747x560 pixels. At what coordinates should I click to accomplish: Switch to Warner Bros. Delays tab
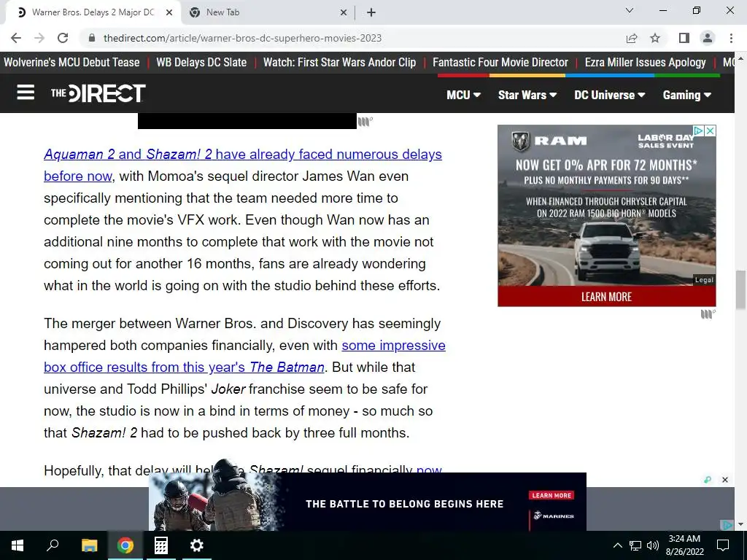click(x=93, y=12)
